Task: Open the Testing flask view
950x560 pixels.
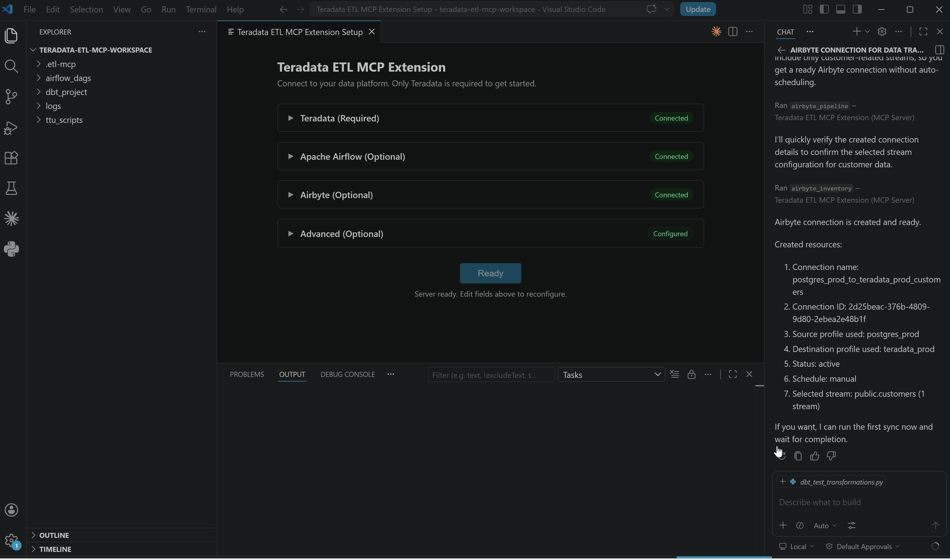Action: [x=11, y=188]
